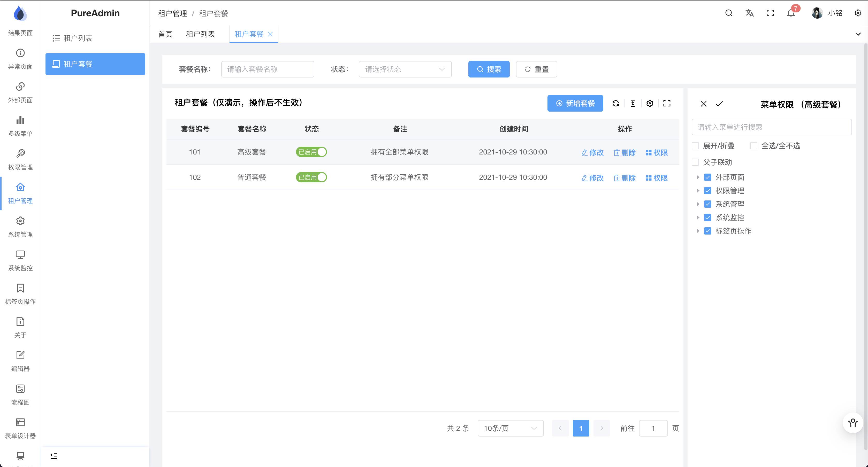Switch to the 租户列表 tab
Image resolution: width=868 pixels, height=467 pixels.
[200, 34]
